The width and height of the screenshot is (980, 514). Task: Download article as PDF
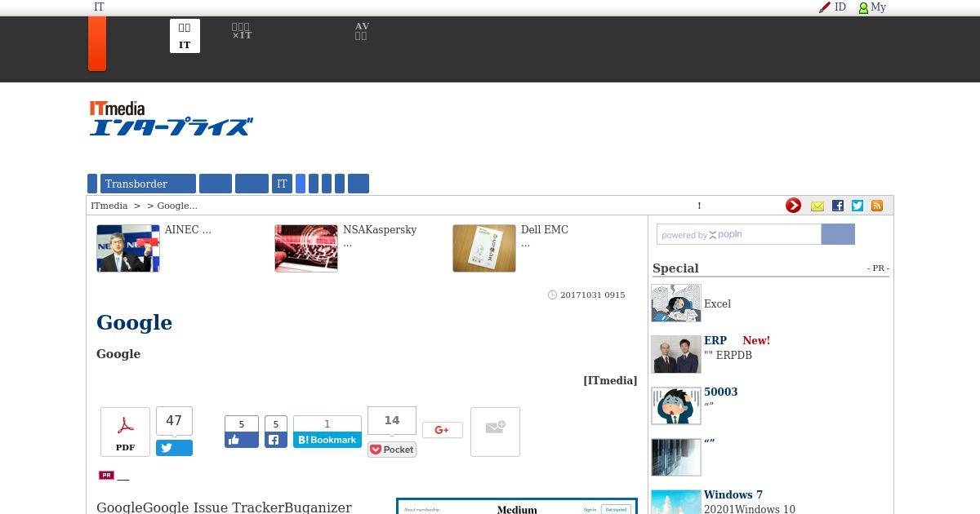coord(125,432)
